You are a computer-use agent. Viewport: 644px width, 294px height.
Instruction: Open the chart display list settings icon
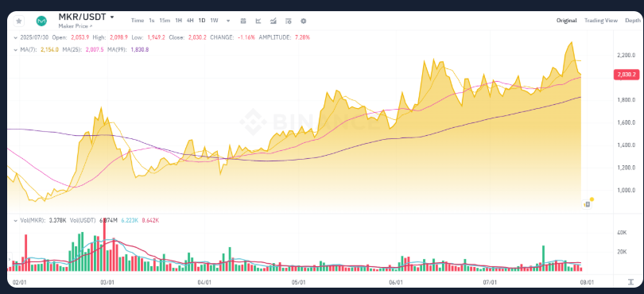[289, 21]
